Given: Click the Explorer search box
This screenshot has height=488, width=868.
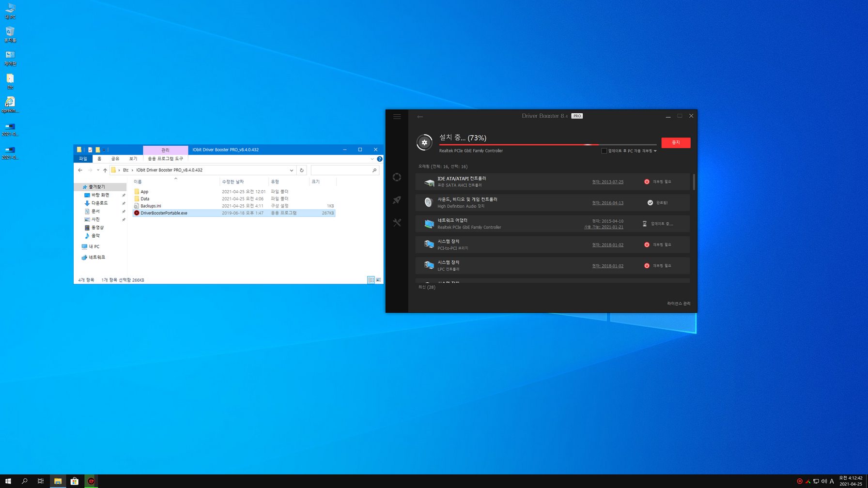Looking at the screenshot, I should [x=344, y=170].
